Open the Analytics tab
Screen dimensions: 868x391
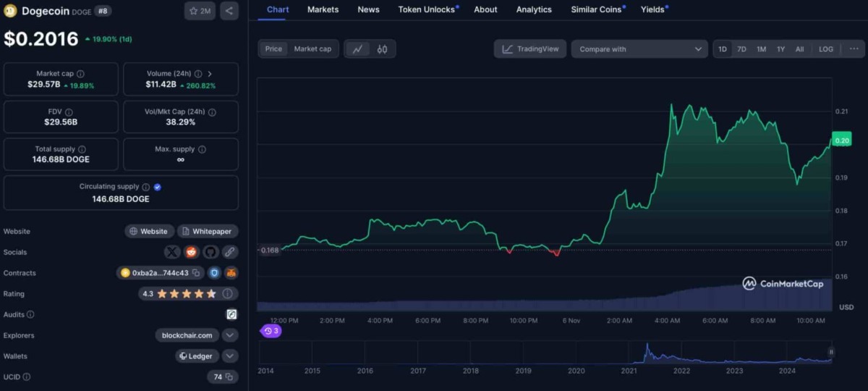click(534, 9)
